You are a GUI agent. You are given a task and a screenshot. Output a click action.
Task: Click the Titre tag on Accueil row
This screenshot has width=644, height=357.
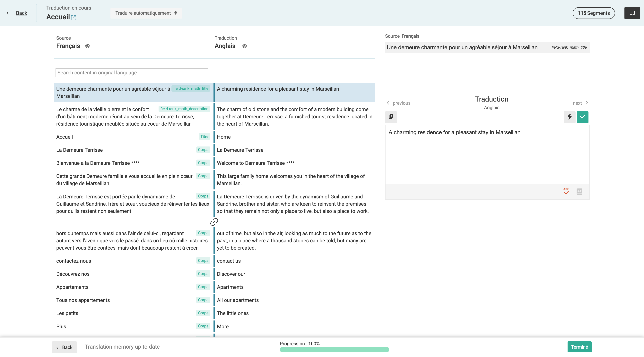204,137
